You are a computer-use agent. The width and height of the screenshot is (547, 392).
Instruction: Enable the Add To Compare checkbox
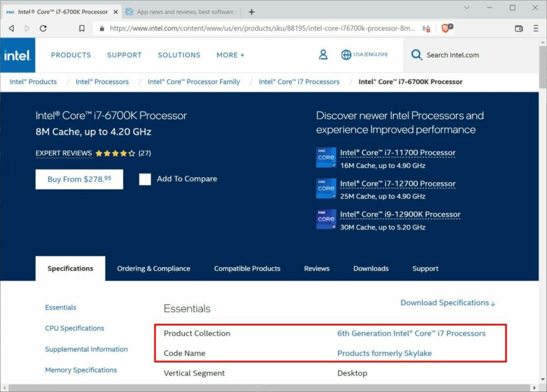tap(145, 179)
